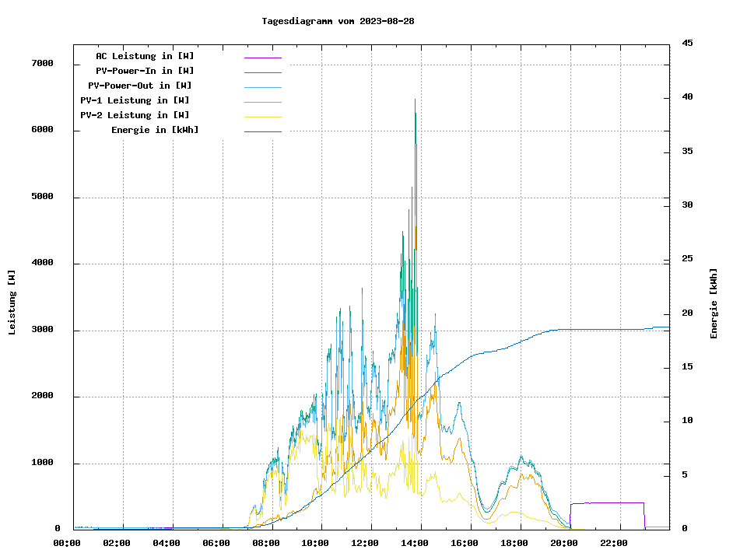Screen dimensions: 747x560
Task: Click the light blue PV-Power-Out legend line sample
Action: point(262,87)
